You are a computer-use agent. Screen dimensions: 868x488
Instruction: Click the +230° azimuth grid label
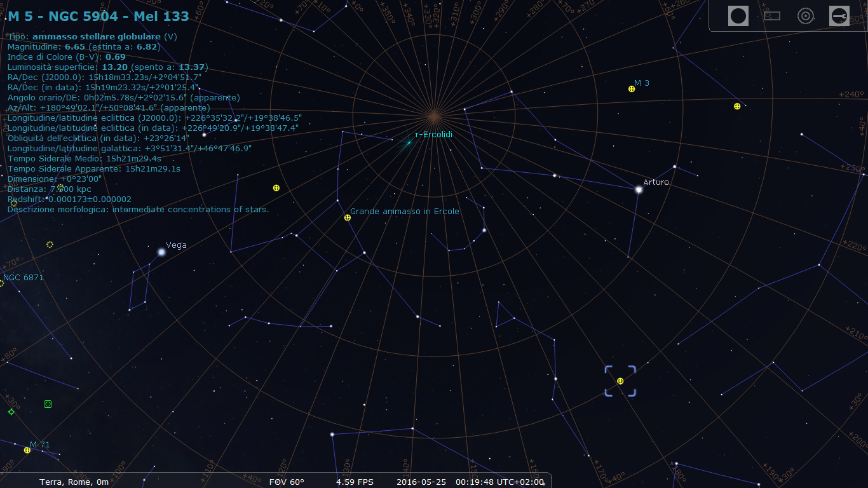pos(853,168)
